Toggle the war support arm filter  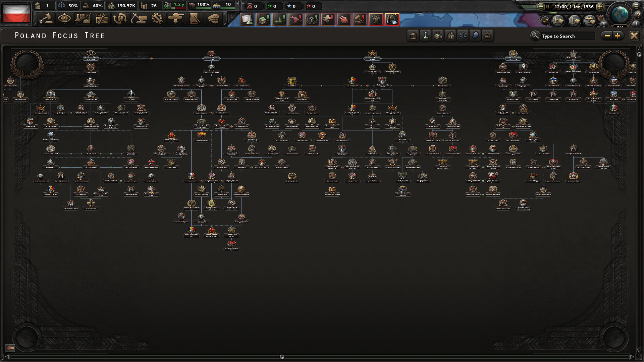point(488,36)
